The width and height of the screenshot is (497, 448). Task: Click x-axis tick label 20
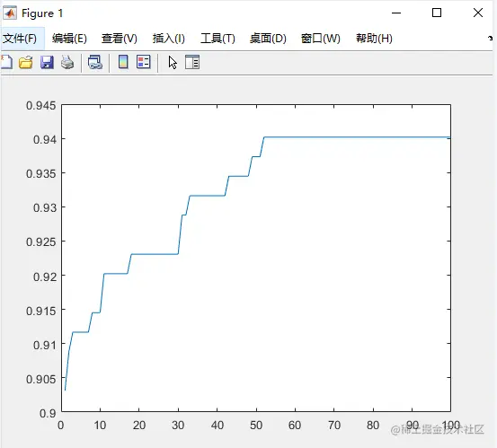click(138, 426)
